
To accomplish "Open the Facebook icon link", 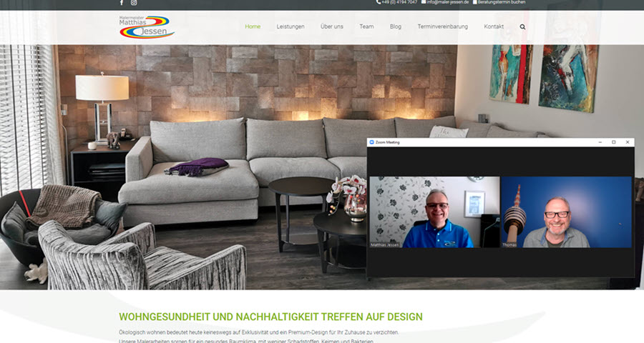I will coord(122,2).
